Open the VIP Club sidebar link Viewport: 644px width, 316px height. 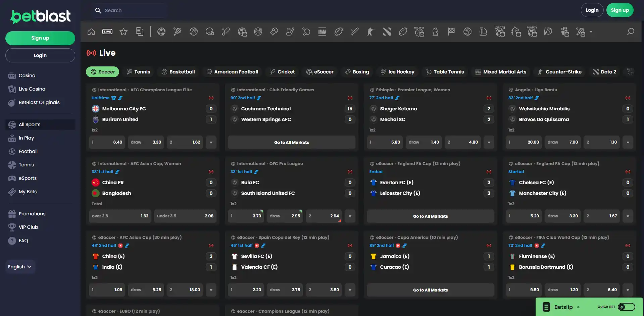28,227
